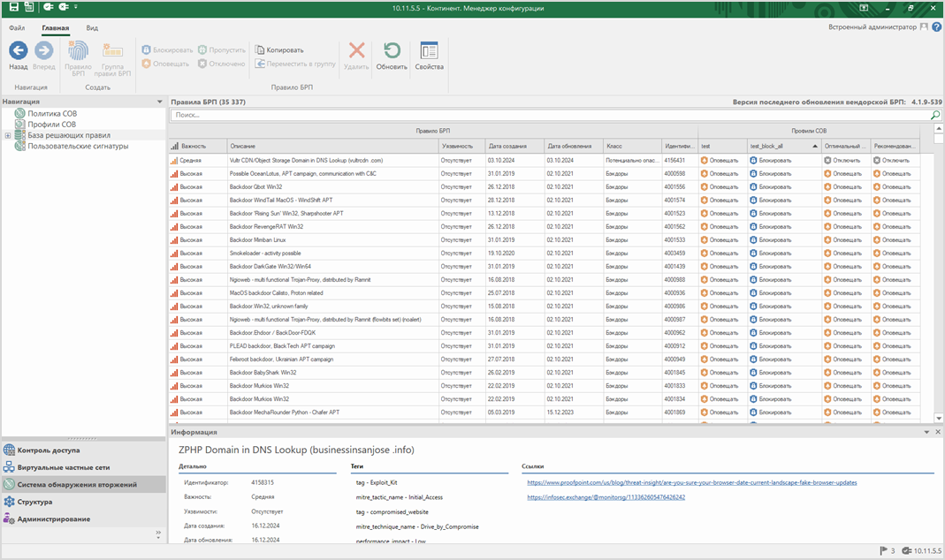Open Свойства properties panel icon

[429, 51]
